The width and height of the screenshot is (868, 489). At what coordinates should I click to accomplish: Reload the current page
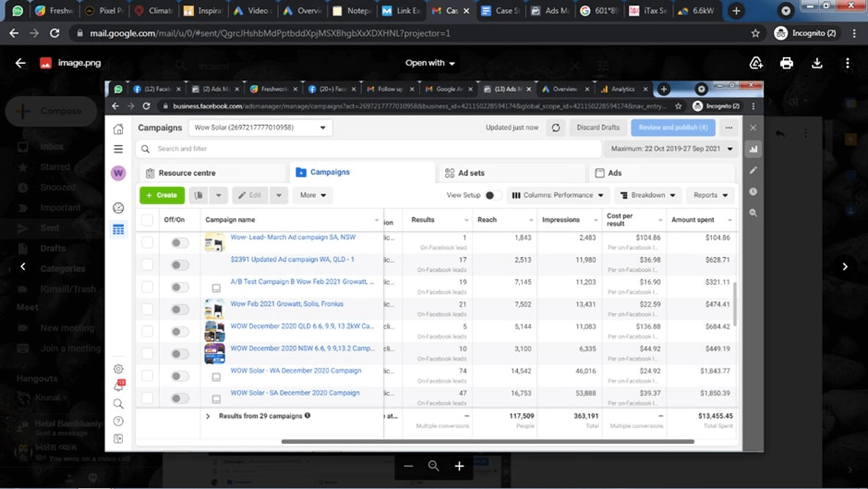coord(55,33)
